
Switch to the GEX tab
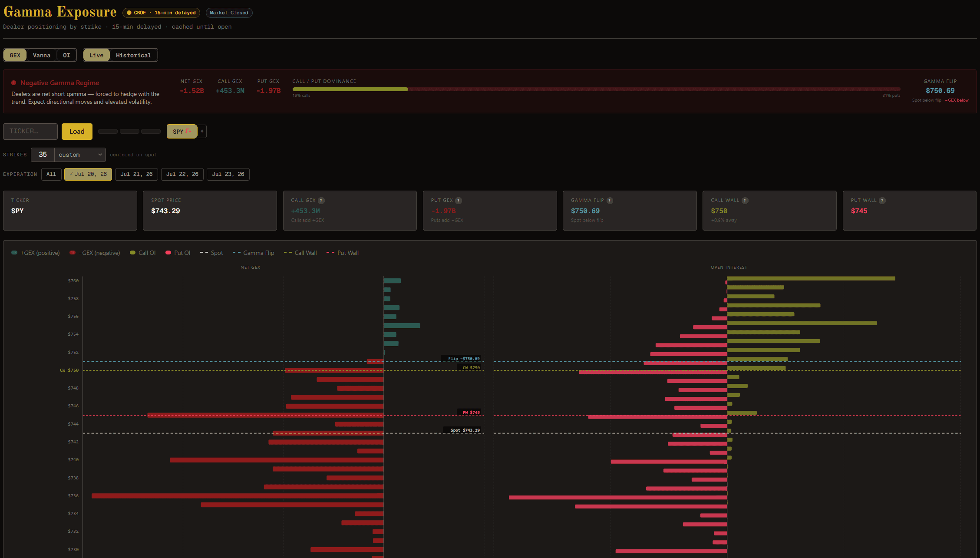pos(15,55)
